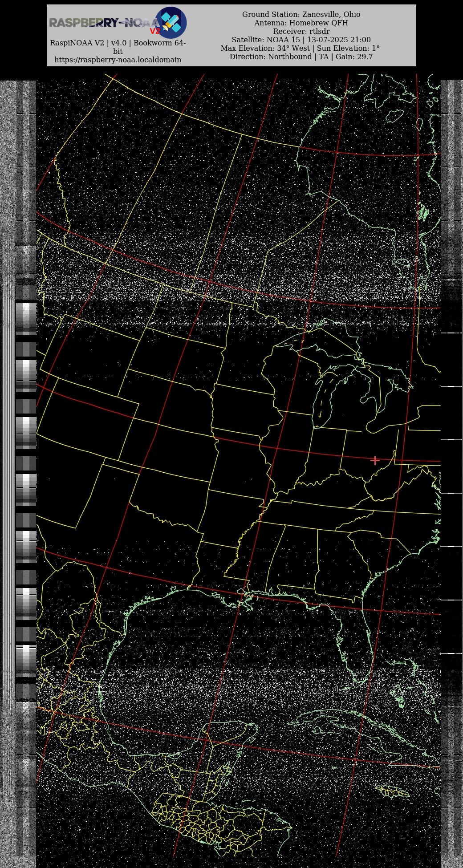
Task: Click a white tick on right telemetry strip
Action: coord(451,440)
